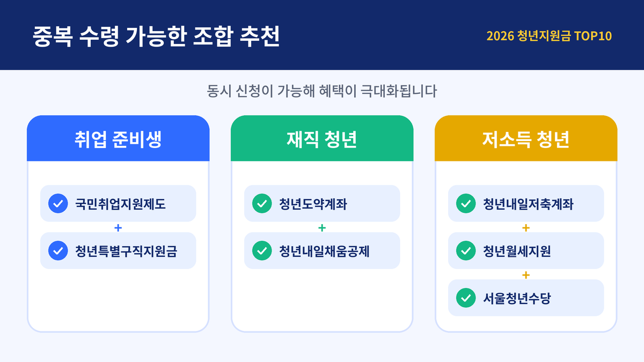
Task: Select the 취업 준비생 card header
Action: point(118,138)
